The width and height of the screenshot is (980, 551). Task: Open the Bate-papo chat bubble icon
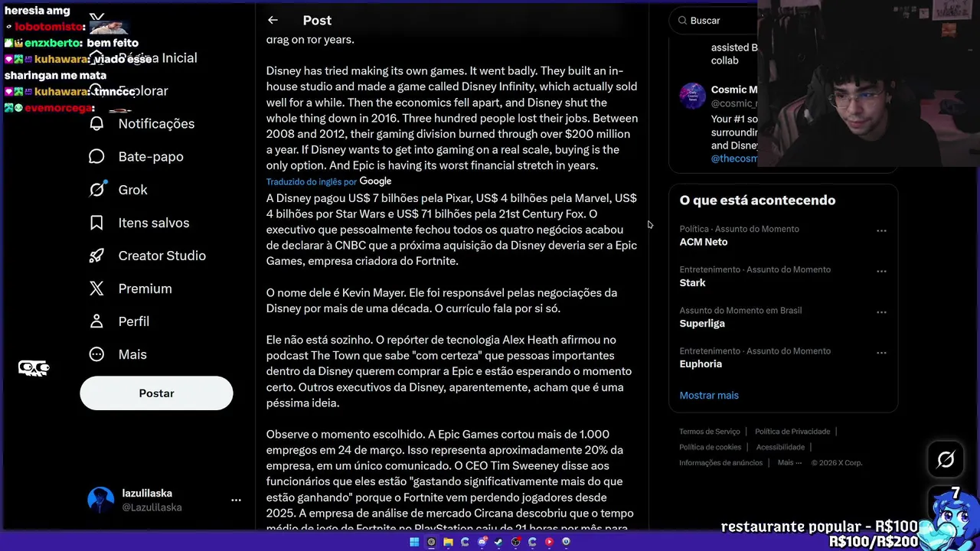click(x=96, y=157)
